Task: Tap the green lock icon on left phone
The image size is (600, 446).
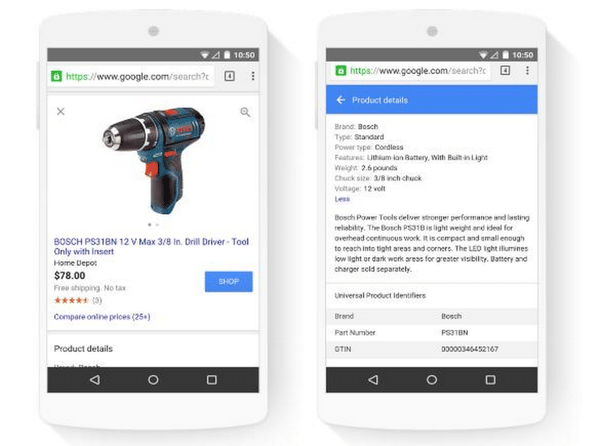Action: (56, 76)
